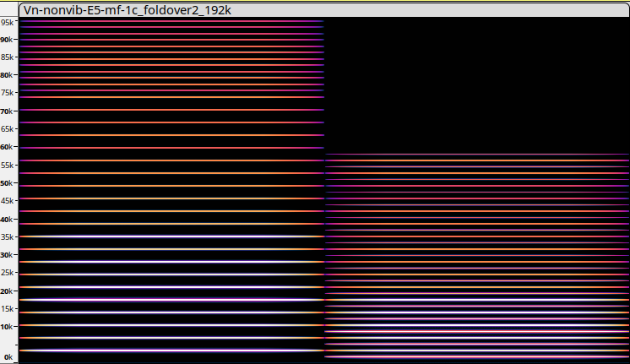The height and width of the screenshot is (364, 630).
Task: Click the 90k frequency scale label
Action: 8,40
